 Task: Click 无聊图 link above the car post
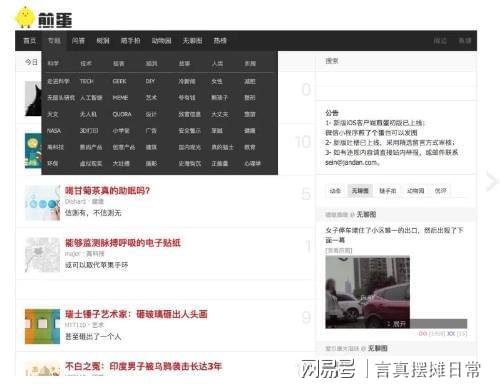(366, 214)
